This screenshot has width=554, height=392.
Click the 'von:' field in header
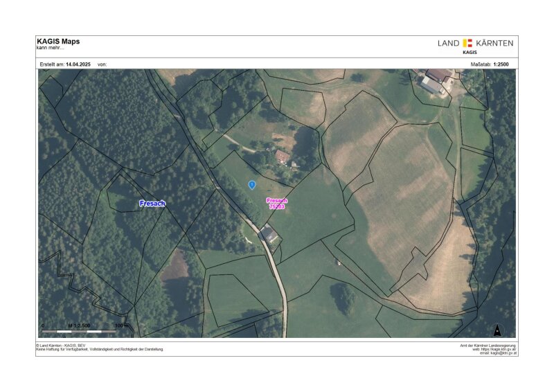point(102,64)
